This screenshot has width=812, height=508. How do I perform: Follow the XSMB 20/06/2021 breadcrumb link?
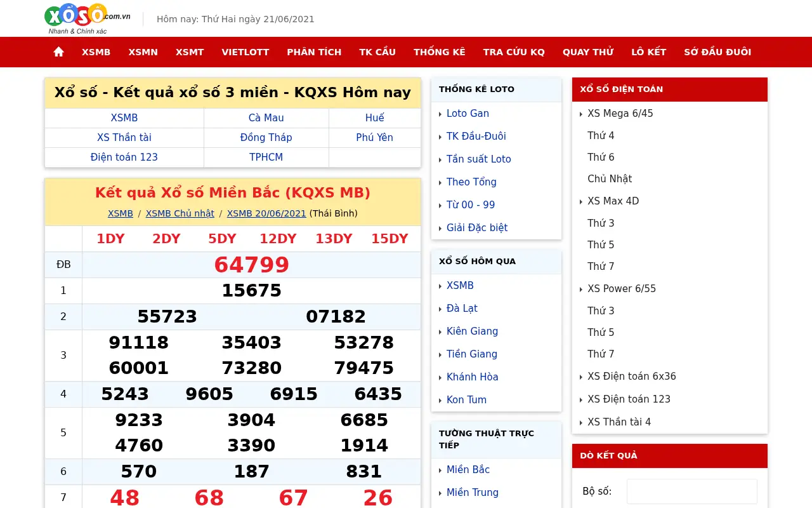tap(266, 213)
